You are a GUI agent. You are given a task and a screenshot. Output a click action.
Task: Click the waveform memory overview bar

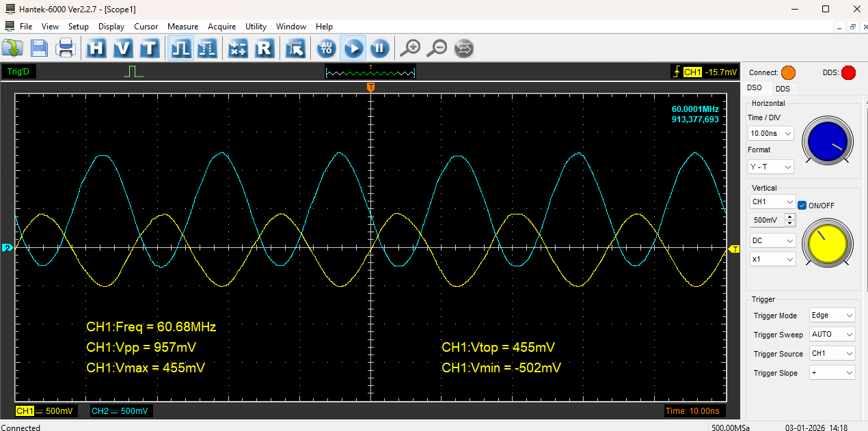[370, 72]
